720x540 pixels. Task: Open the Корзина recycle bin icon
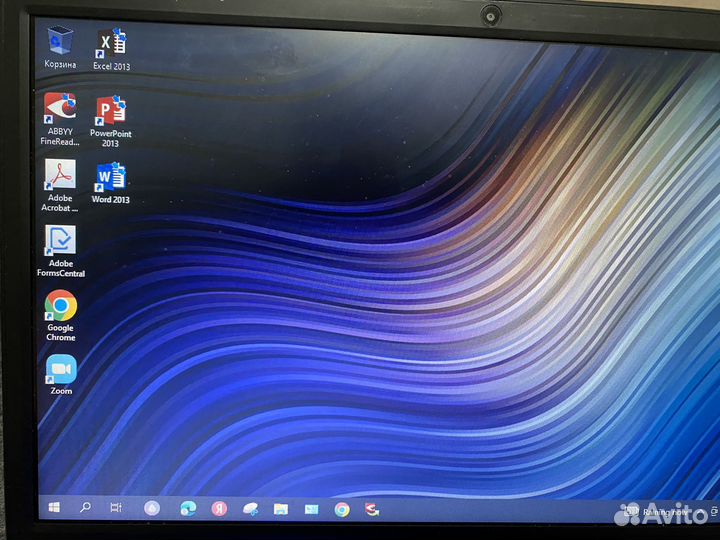coord(60,48)
